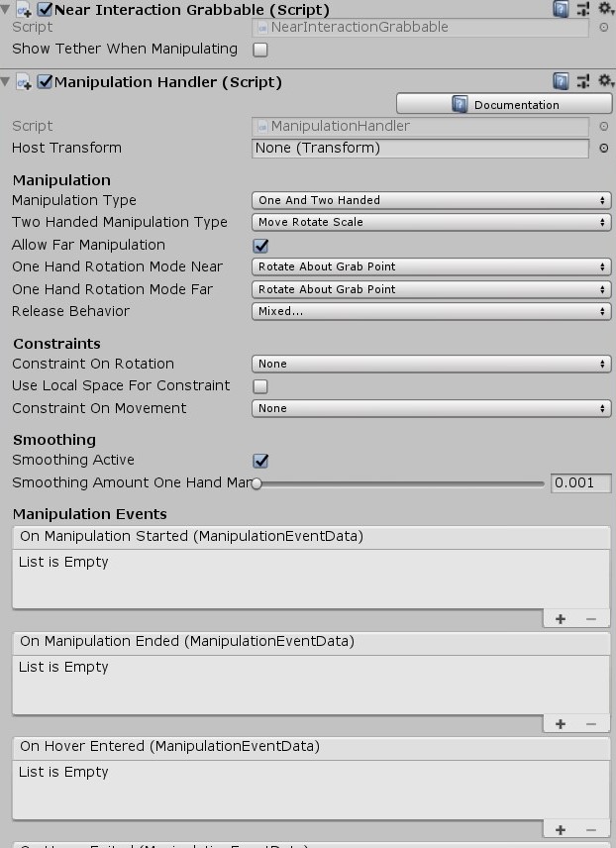616x848 pixels.
Task: Disable Near Interaction Grabbable component checkbox
Action: [x=45, y=9]
